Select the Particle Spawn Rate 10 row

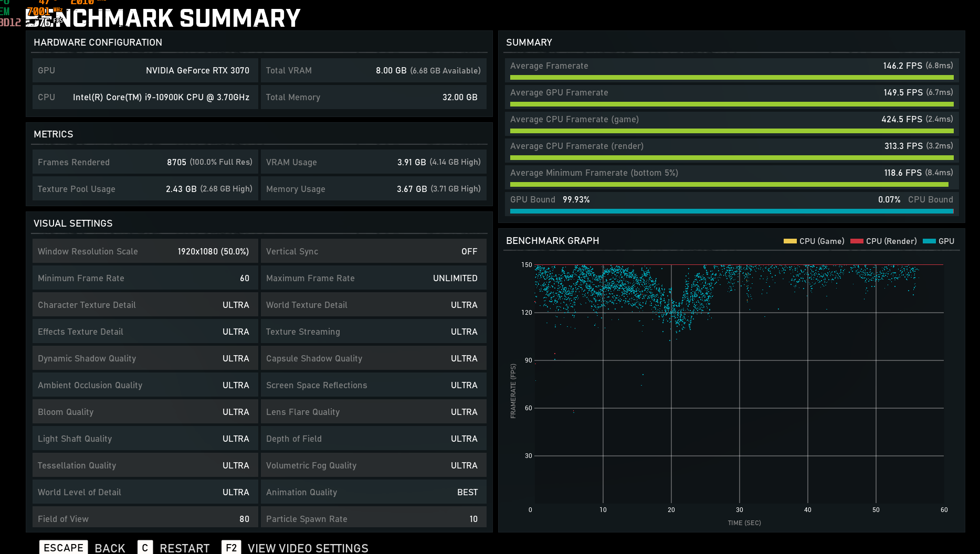click(x=374, y=517)
